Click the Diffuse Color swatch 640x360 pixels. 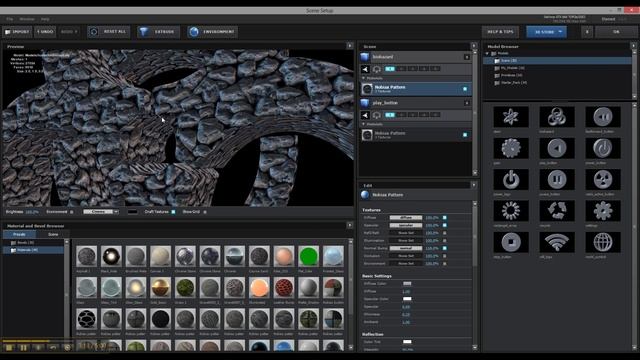[407, 284]
